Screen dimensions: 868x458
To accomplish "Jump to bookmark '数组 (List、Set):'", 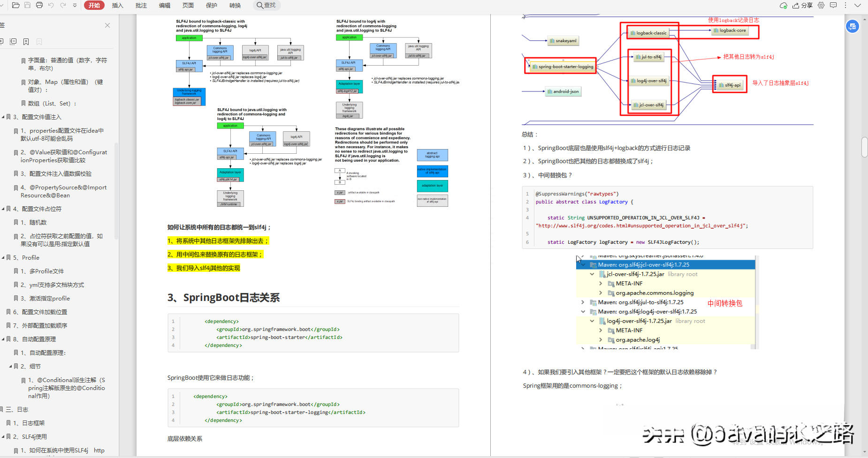I will pyautogui.click(x=52, y=103).
